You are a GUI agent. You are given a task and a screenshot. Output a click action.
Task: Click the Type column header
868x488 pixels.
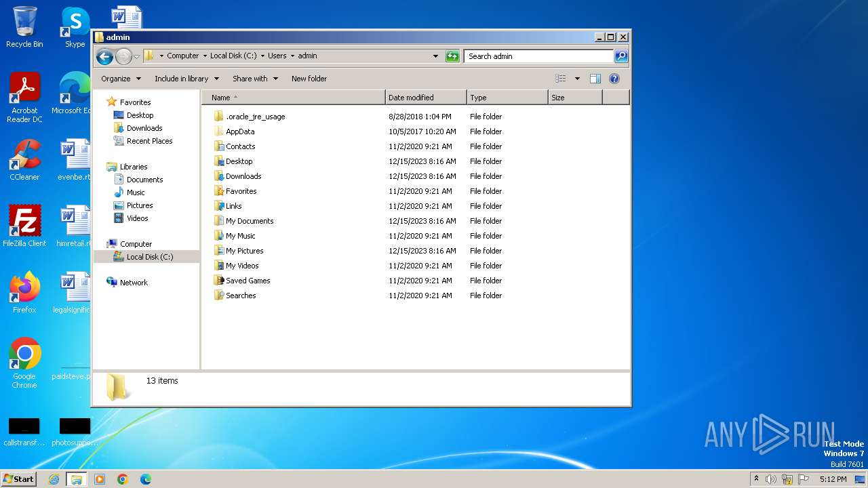507,98
